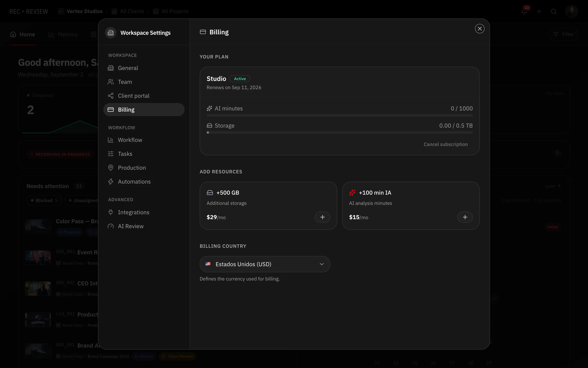Click the dropdown chevron for billing country
This screenshot has width=588, height=368.
(322, 264)
